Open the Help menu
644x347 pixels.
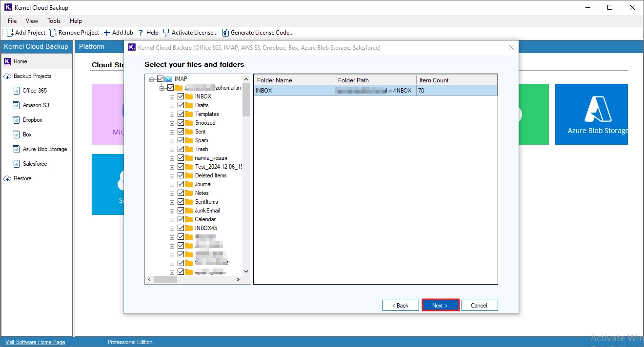click(76, 21)
